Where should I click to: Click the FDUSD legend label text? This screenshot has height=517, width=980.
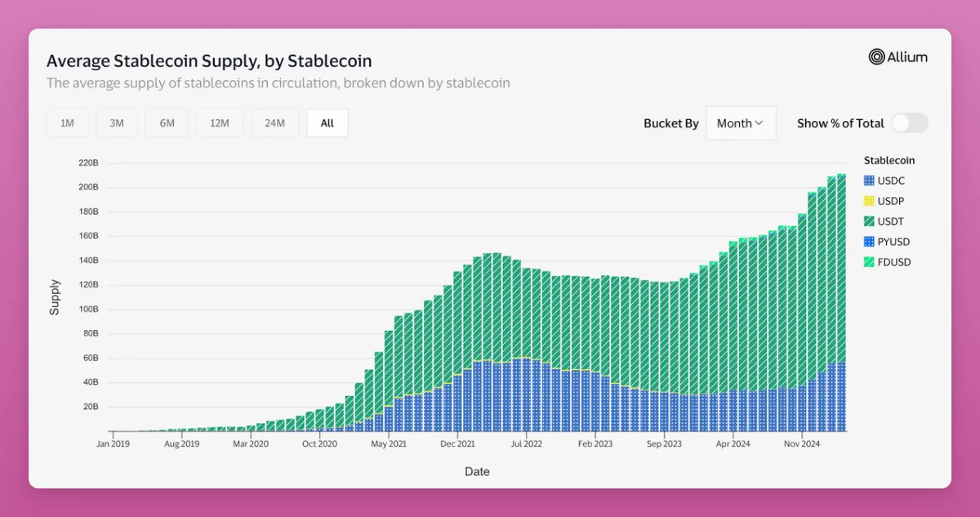pos(894,262)
